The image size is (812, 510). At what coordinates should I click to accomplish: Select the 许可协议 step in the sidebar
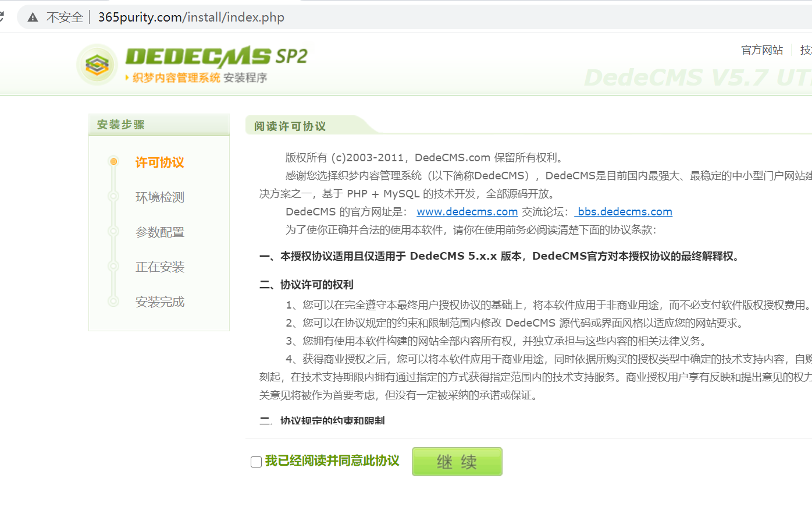coord(159,162)
